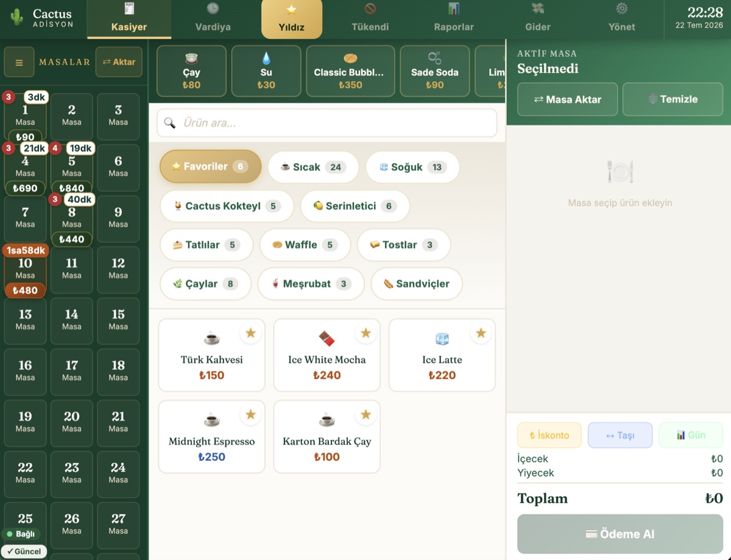This screenshot has width=731, height=560.
Task: Select the Tostlar category
Action: 404,245
